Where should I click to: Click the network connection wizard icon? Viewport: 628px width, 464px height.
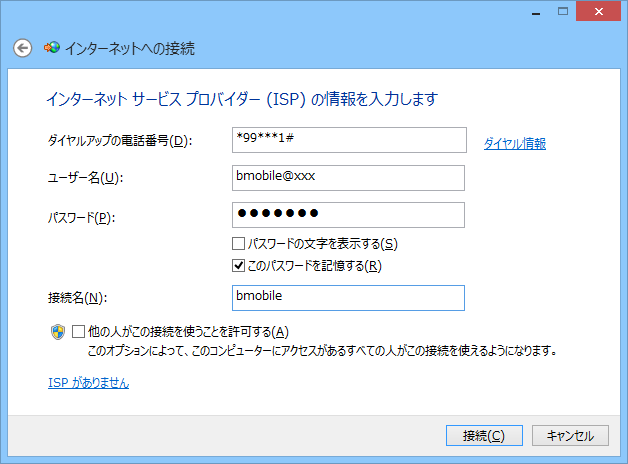click(50, 48)
